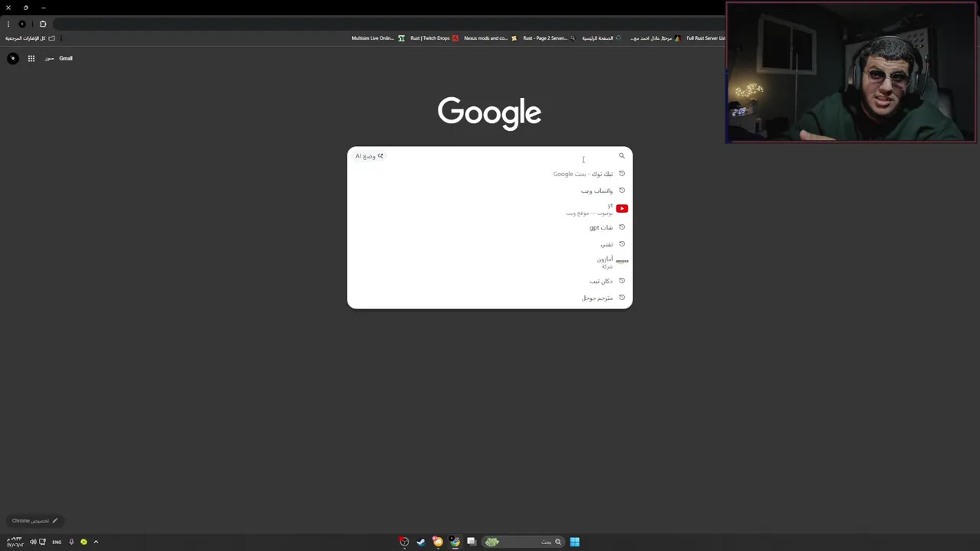Close the Chrome window
Image resolution: width=980 pixels, height=551 pixels.
8,8
